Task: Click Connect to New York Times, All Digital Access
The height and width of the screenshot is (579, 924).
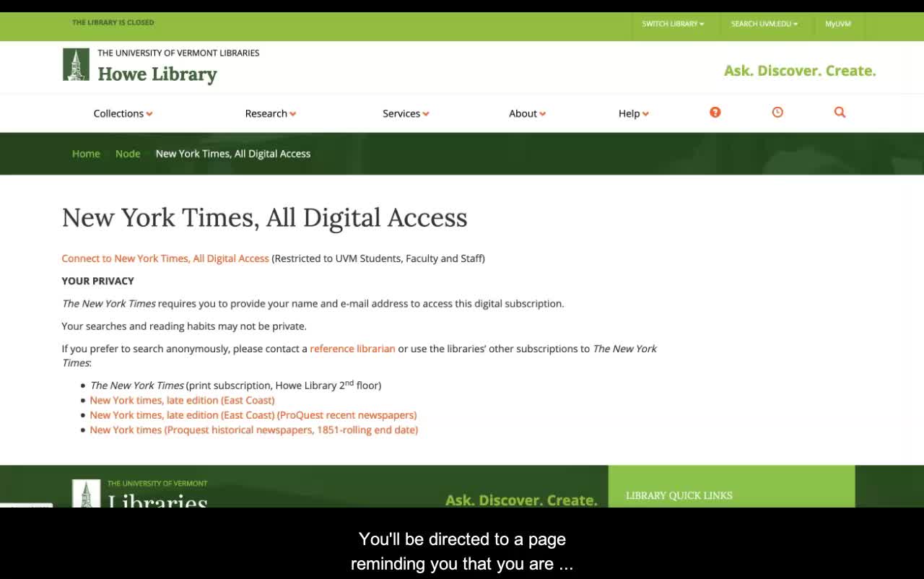Action: [165, 258]
